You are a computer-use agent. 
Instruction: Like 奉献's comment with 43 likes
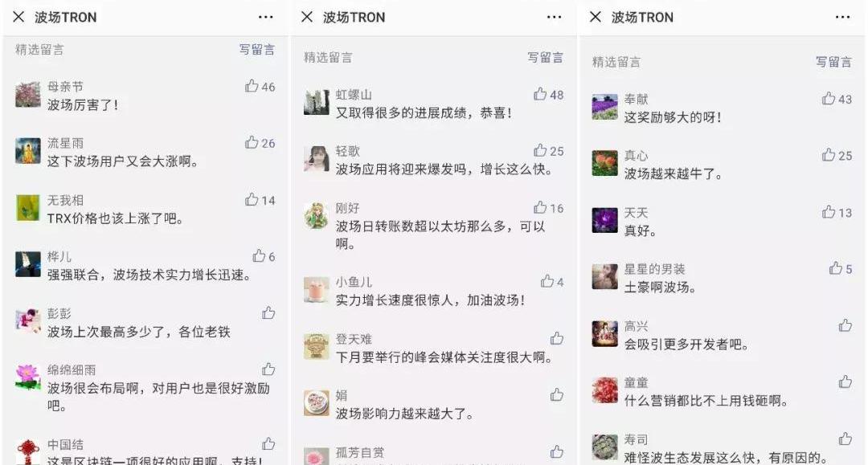[829, 99]
